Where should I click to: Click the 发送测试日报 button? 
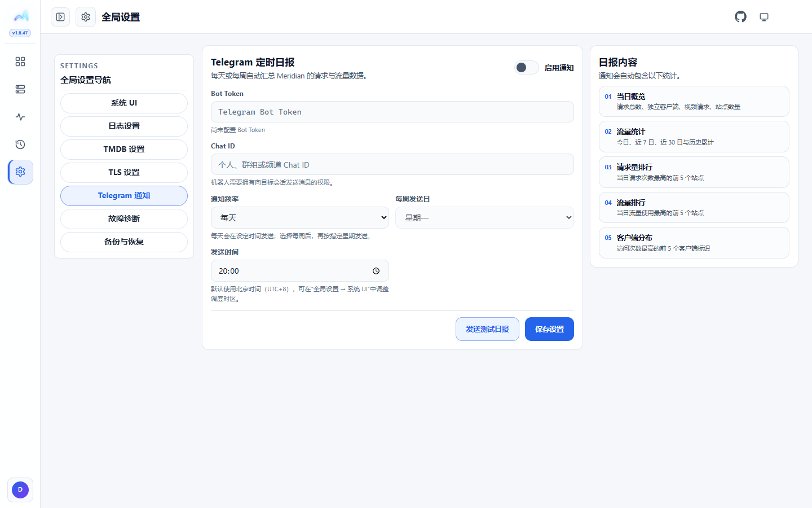(x=487, y=329)
